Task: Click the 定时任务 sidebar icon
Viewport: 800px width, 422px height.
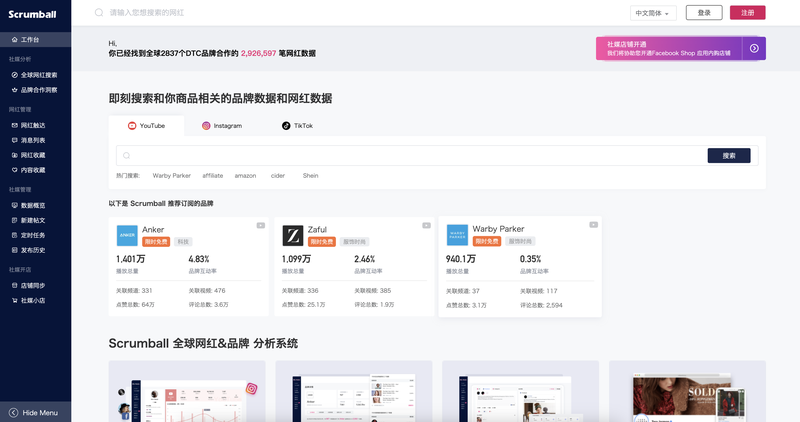Action: point(14,235)
